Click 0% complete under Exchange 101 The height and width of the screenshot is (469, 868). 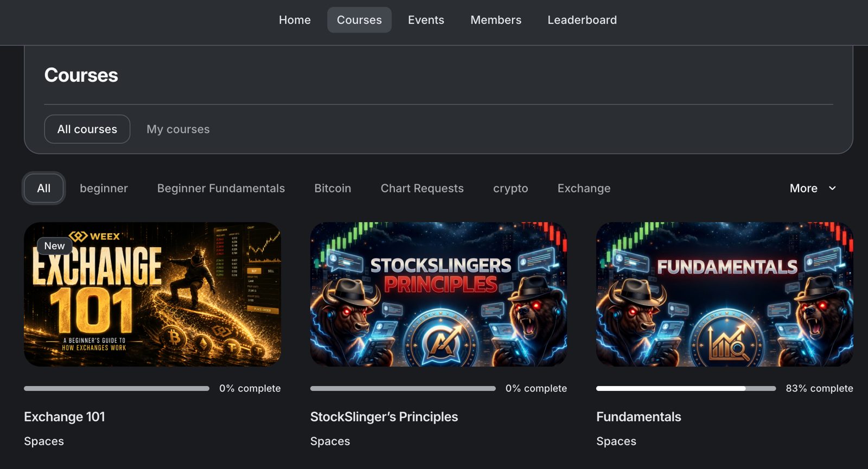click(x=250, y=388)
